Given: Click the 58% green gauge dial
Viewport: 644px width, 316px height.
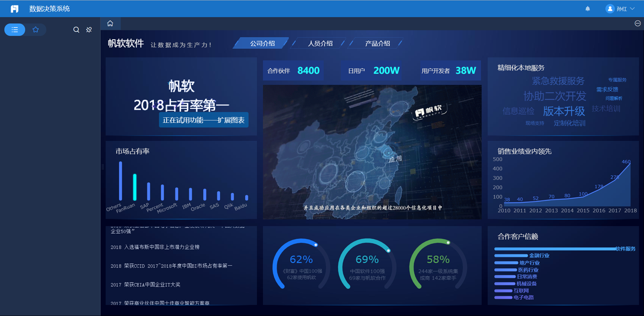Looking at the screenshot, I should (x=438, y=264).
